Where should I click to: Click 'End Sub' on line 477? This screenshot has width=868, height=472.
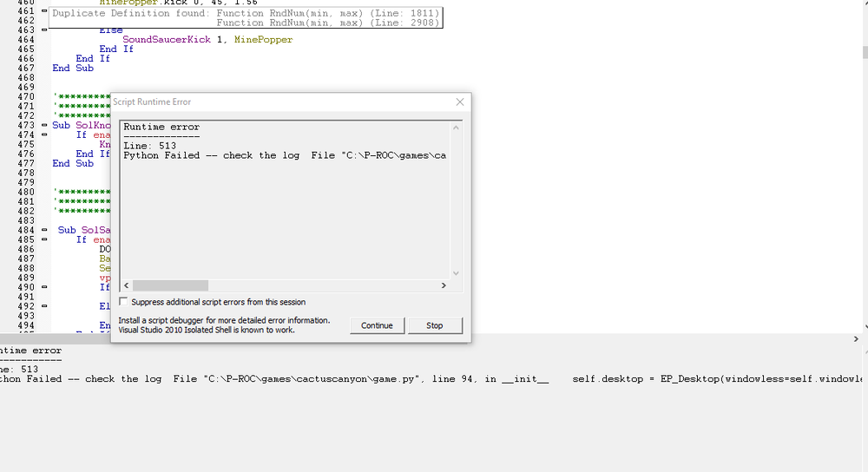(x=73, y=163)
